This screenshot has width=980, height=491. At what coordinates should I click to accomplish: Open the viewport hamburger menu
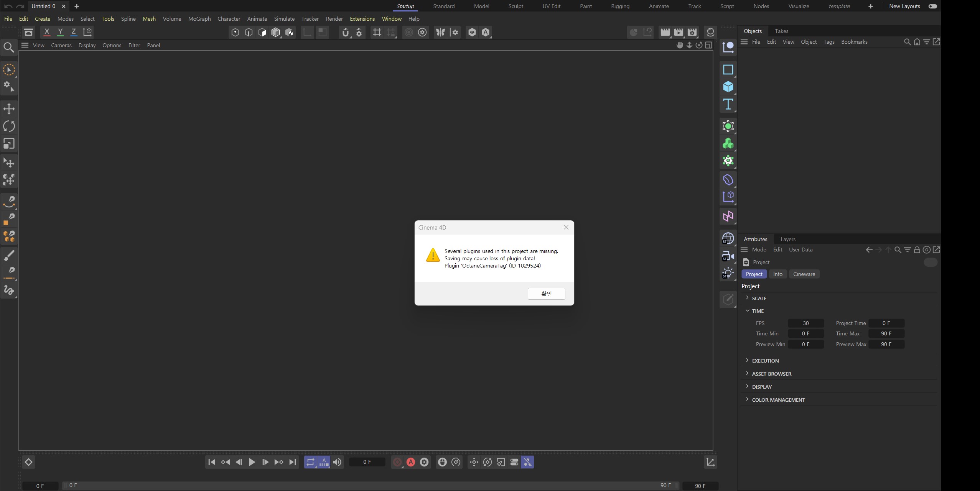pyautogui.click(x=25, y=45)
